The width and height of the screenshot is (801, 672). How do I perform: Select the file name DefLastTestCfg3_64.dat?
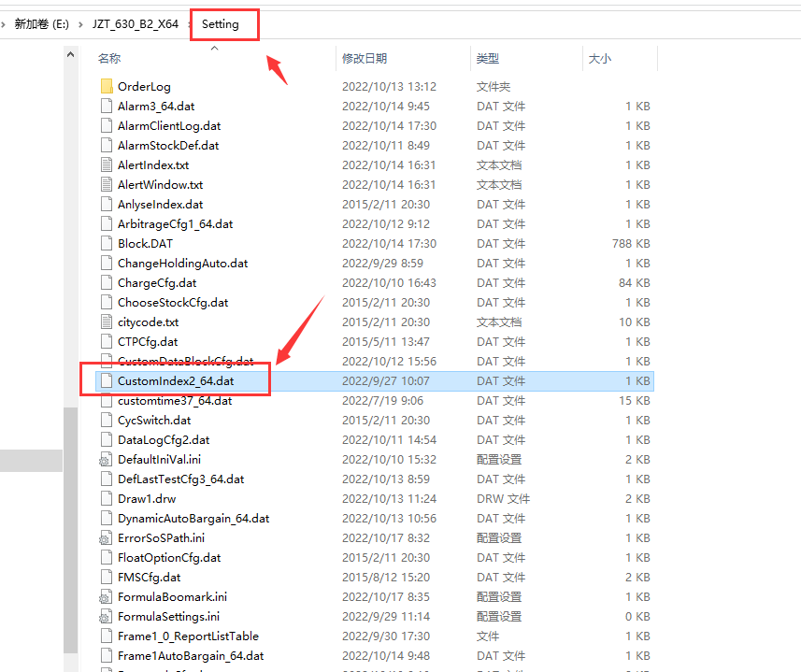[x=180, y=479]
